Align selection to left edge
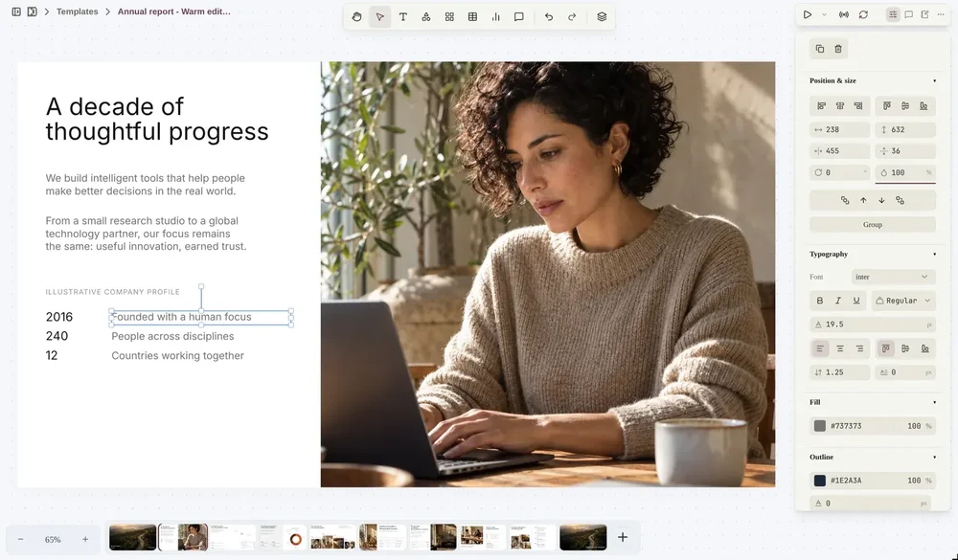Screen dimensions: 958x560 [x=822, y=106]
